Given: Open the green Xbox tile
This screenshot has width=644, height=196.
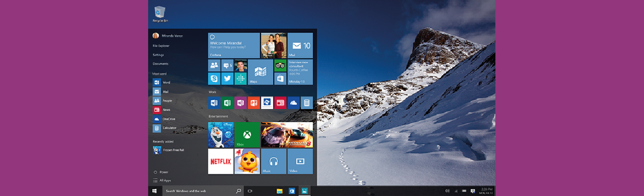Looking at the screenshot, I should (247, 135).
